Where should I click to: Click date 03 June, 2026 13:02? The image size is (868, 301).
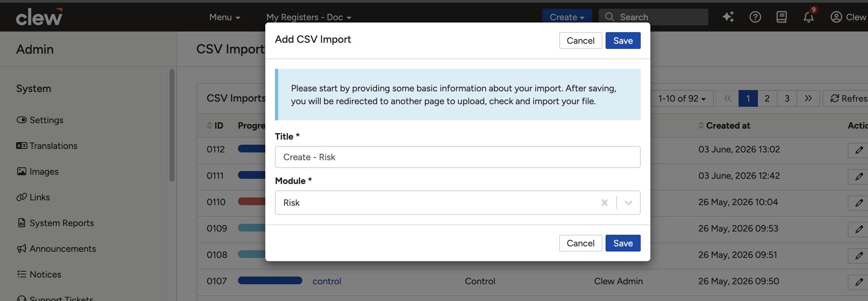pos(739,149)
